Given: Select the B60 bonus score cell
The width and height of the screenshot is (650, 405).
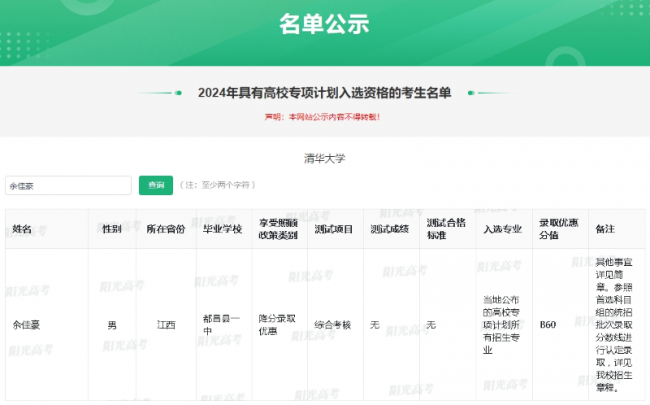Looking at the screenshot, I should [x=548, y=325].
